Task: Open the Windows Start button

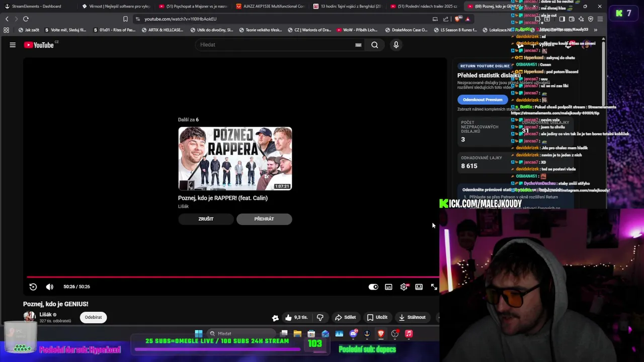Action: click(199, 333)
